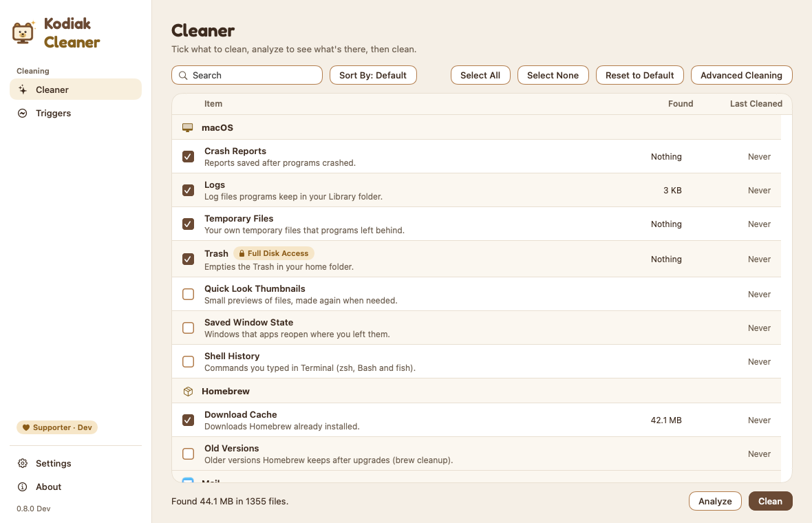Click the Triggers icon in sidebar
This screenshot has height=523, width=812.
pos(22,113)
